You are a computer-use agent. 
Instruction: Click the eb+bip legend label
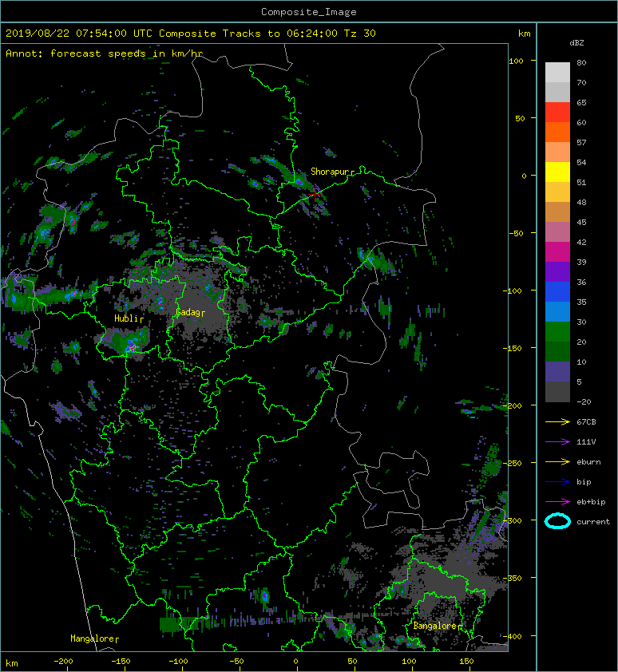coord(591,502)
